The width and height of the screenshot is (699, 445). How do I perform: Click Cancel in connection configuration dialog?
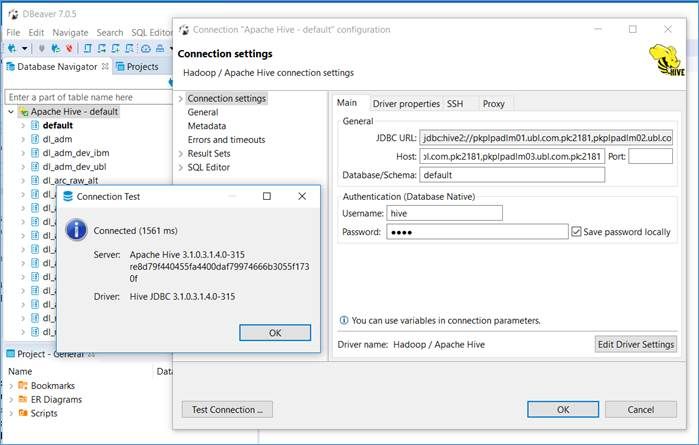pos(641,410)
